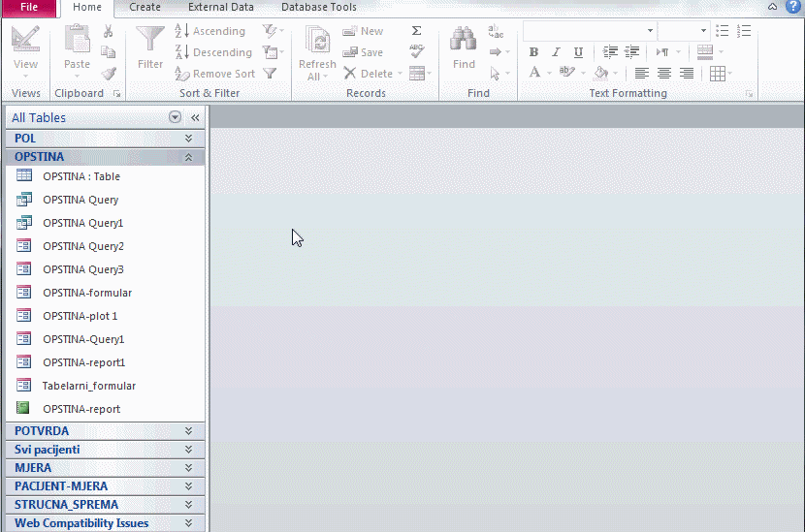805x532 pixels.
Task: Open the Microsoft Access Help icon
Action: coord(792,7)
